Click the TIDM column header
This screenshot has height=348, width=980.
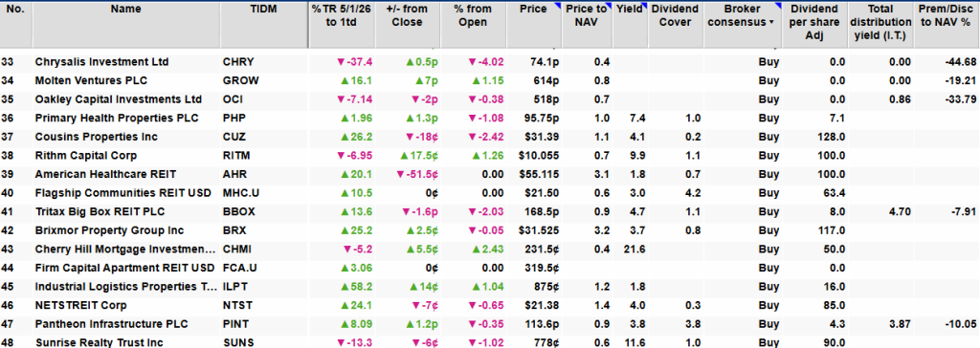click(x=263, y=24)
